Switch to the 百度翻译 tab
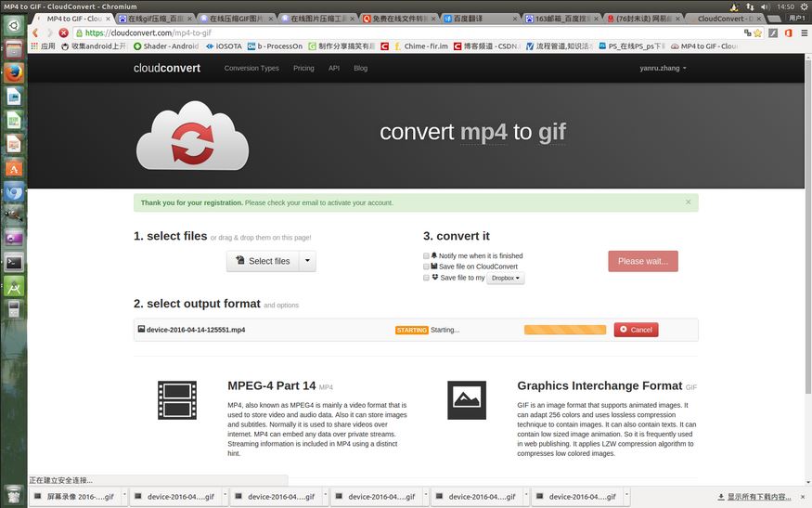The width and height of the screenshot is (812, 508). pyautogui.click(x=480, y=19)
